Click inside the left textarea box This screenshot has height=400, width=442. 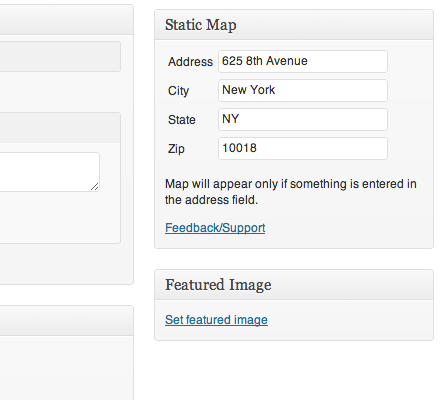tap(49, 172)
